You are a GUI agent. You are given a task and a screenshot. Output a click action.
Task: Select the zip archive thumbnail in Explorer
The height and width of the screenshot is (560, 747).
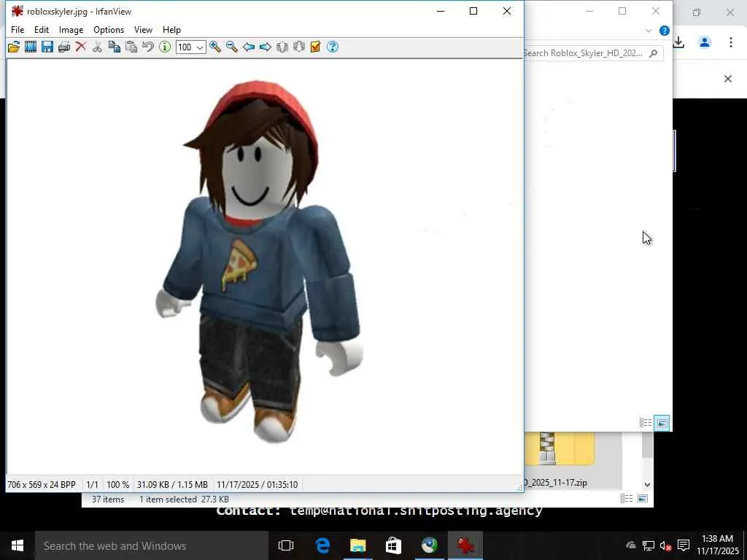559,448
